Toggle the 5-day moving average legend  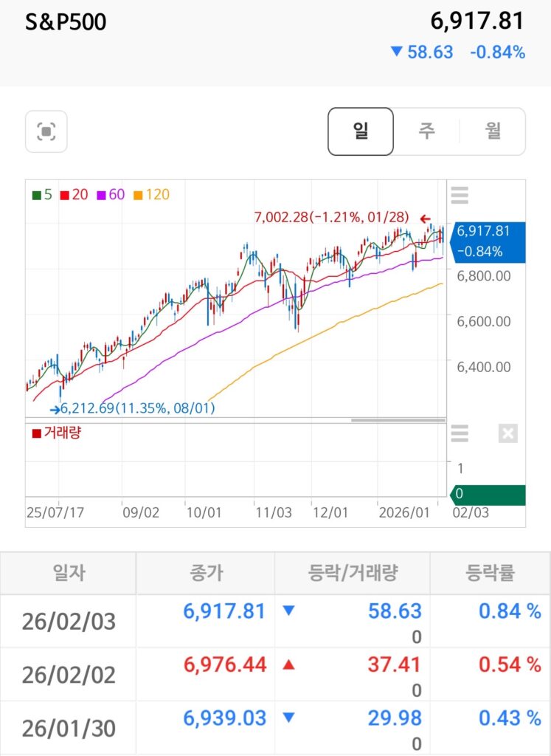click(x=41, y=195)
